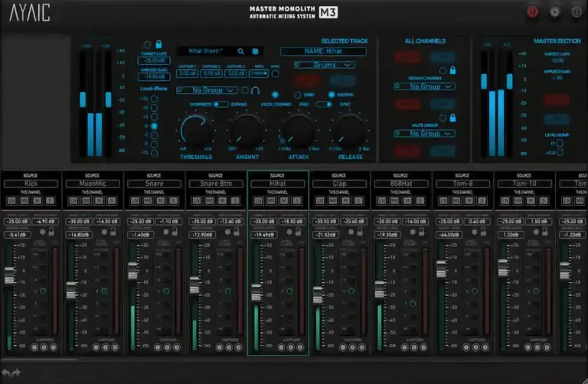Click red button below Drums dropdown

(x=307, y=80)
